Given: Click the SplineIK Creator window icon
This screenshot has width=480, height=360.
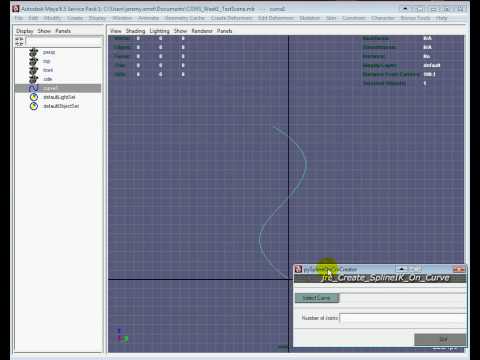Looking at the screenshot, I should (298, 269).
